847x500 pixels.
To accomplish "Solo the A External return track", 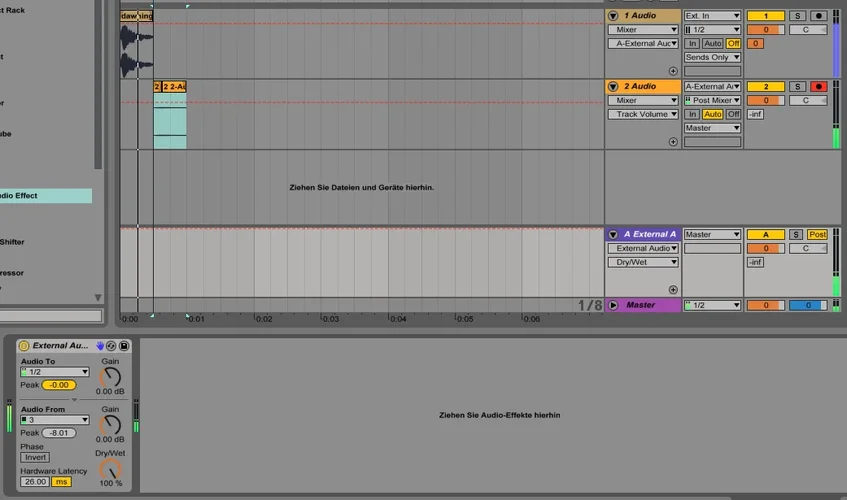I will [796, 234].
